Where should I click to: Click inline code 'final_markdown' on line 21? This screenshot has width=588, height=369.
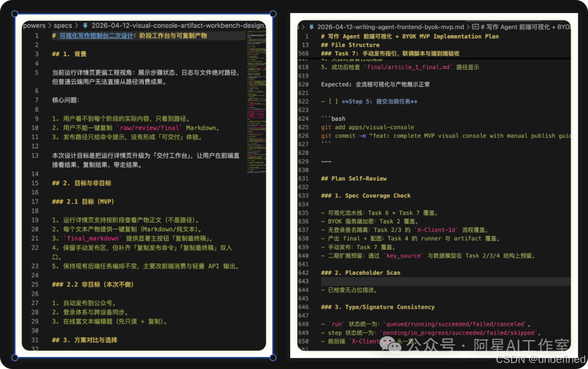93,238
